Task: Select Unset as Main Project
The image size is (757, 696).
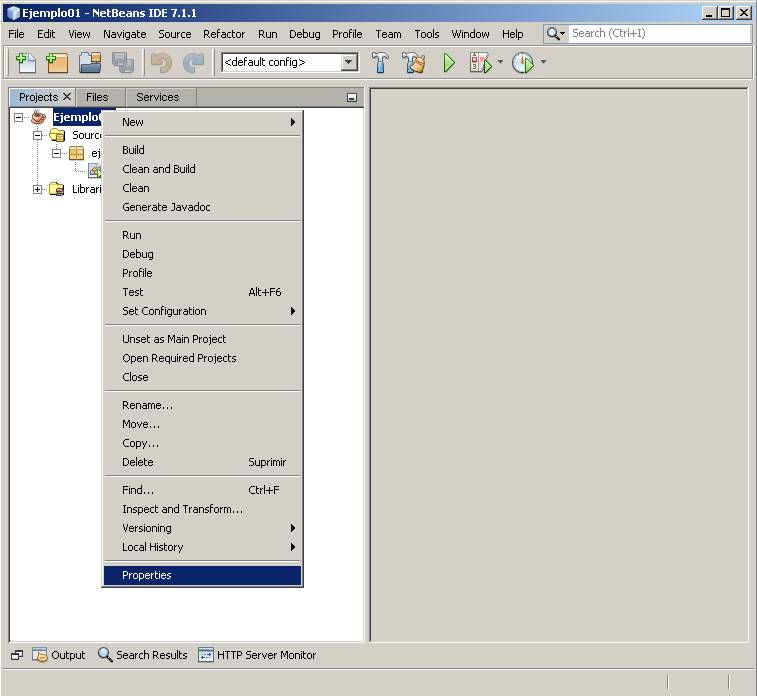Action: [202, 339]
